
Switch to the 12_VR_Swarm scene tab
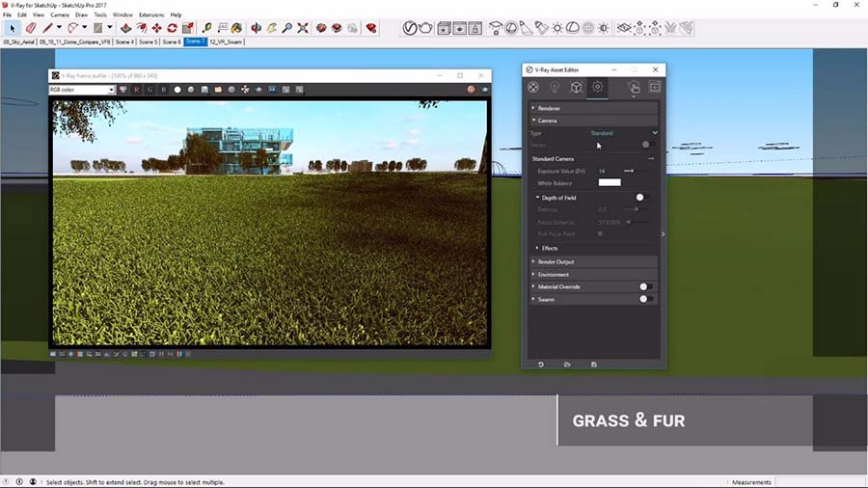click(226, 42)
